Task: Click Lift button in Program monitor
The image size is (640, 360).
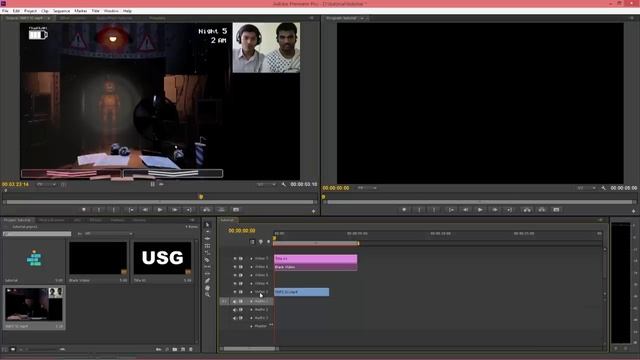Action: click(527, 210)
